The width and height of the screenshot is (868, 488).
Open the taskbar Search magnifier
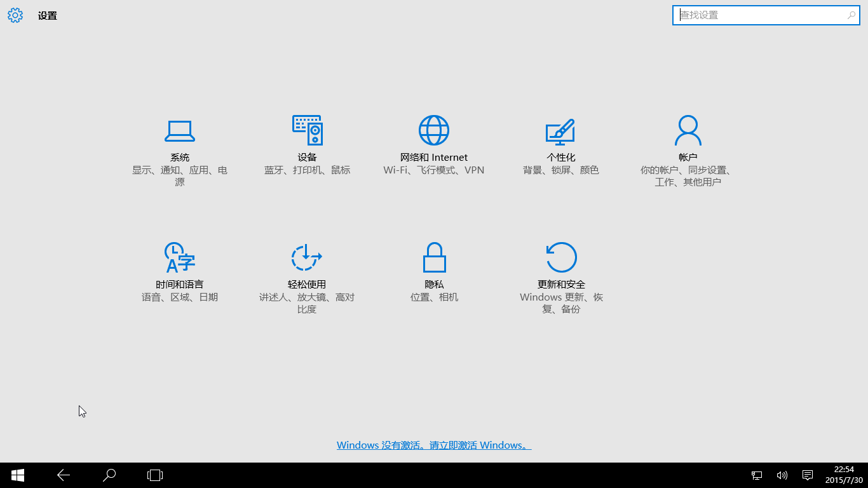(109, 475)
